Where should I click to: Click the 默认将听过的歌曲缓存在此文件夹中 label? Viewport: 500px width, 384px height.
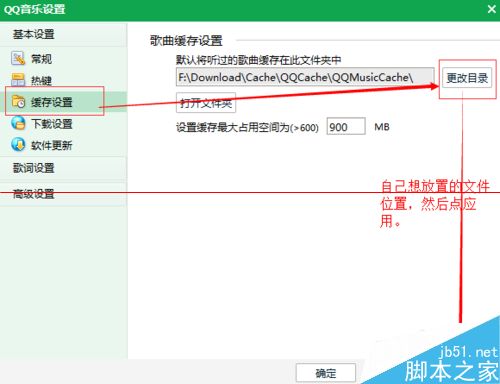pos(258,60)
